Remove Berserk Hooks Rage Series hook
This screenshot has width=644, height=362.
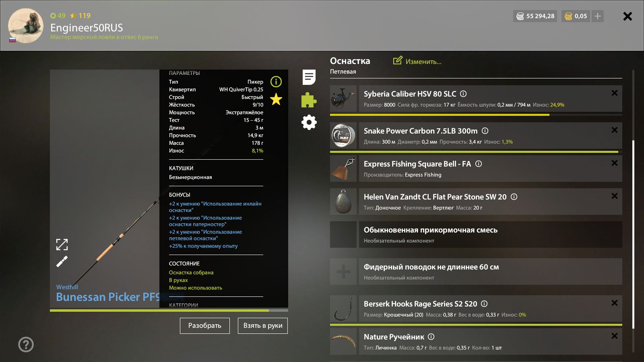[x=615, y=303]
